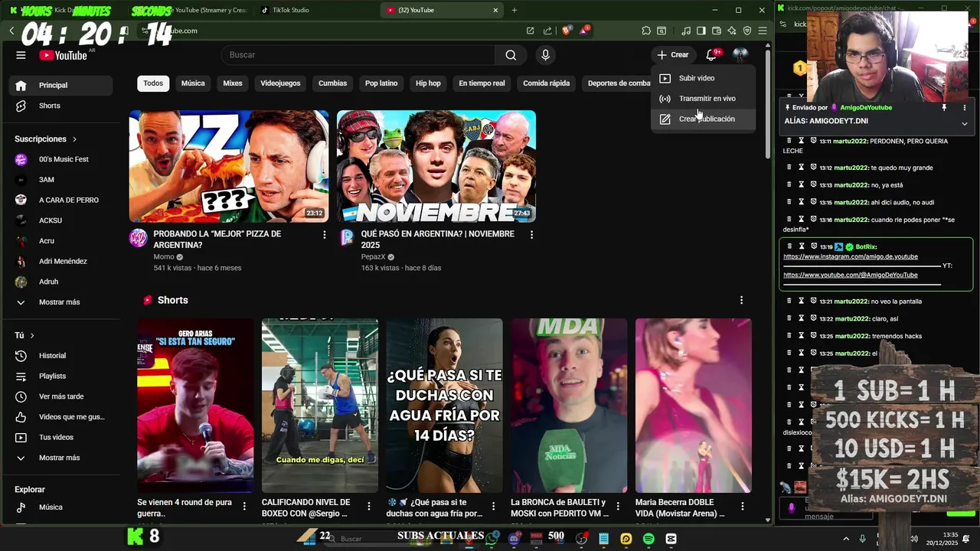The height and width of the screenshot is (551, 980).
Task: Select the Música filter chip
Action: pyautogui.click(x=193, y=83)
